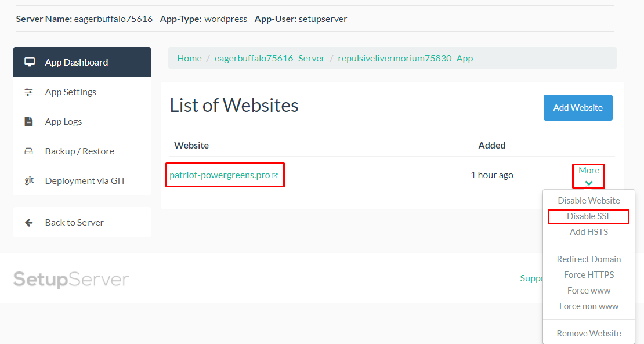Select the App Dashboard monitor icon
The width and height of the screenshot is (644, 344).
click(30, 61)
